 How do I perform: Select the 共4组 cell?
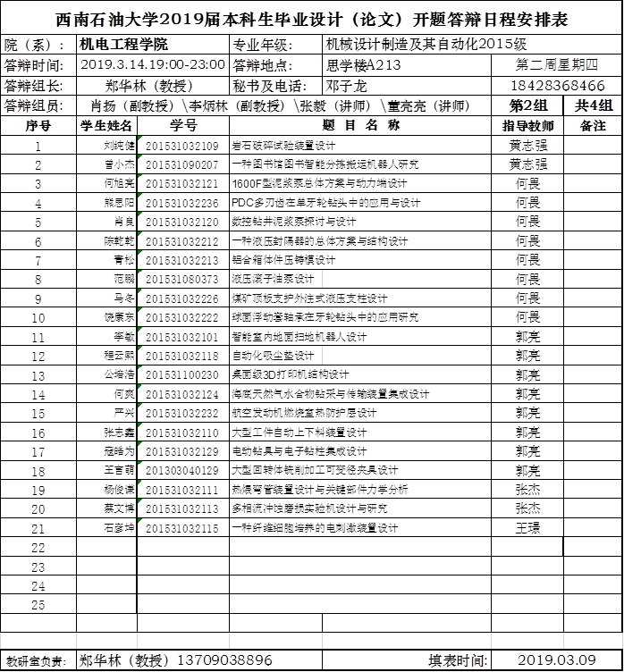(593, 106)
